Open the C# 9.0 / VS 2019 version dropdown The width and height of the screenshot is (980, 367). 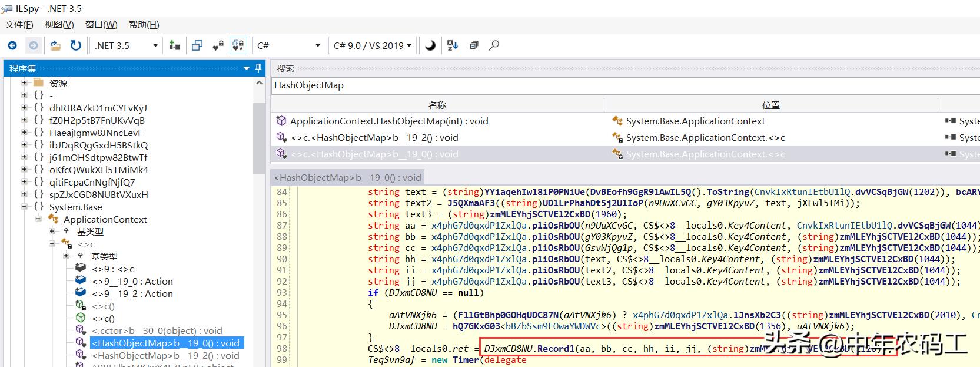click(x=409, y=45)
